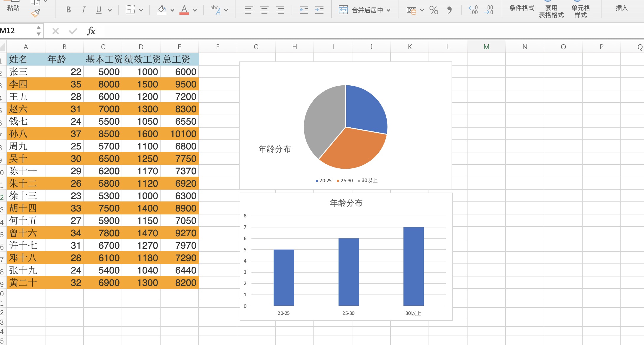Image resolution: width=644 pixels, height=345 pixels.
Task: Toggle bold formatting
Action: click(x=68, y=10)
